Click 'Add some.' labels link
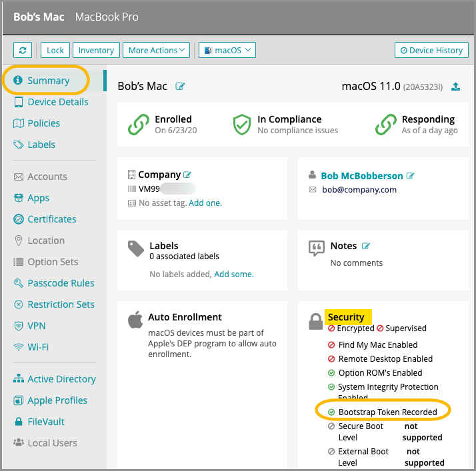Viewport: 476px width, 471px height. pos(234,274)
